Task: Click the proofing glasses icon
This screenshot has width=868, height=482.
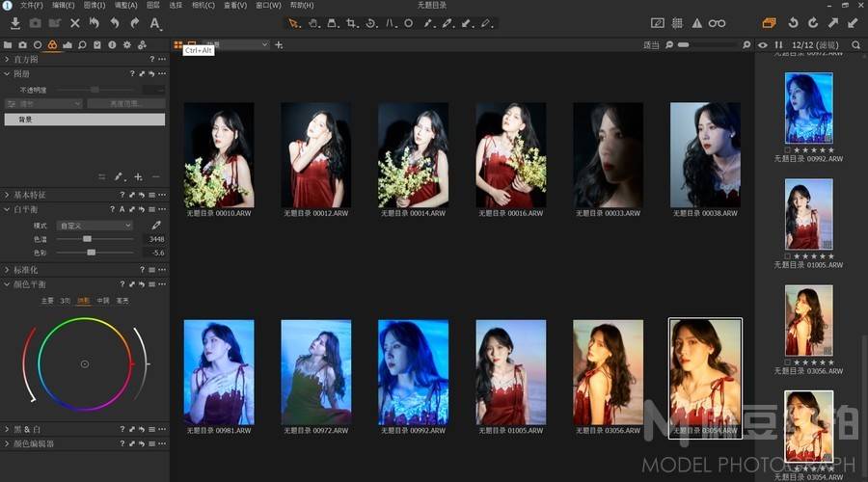Action: (x=717, y=23)
